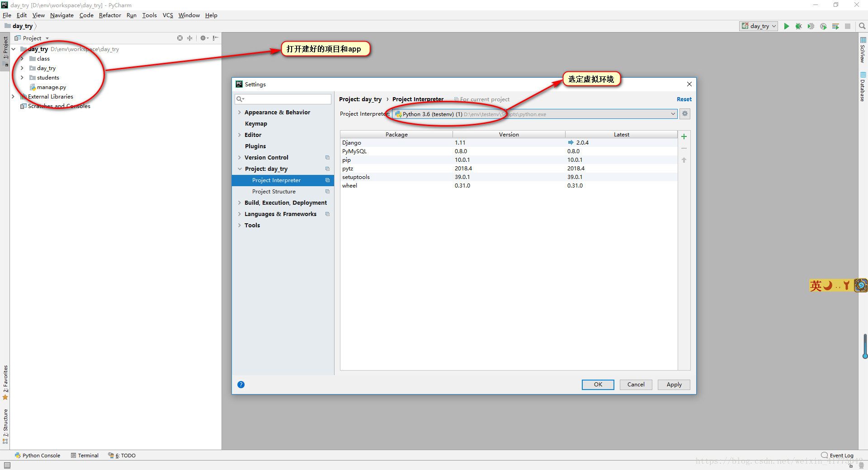Open the Navigate menu
Image resolution: width=868 pixels, height=470 pixels.
61,15
